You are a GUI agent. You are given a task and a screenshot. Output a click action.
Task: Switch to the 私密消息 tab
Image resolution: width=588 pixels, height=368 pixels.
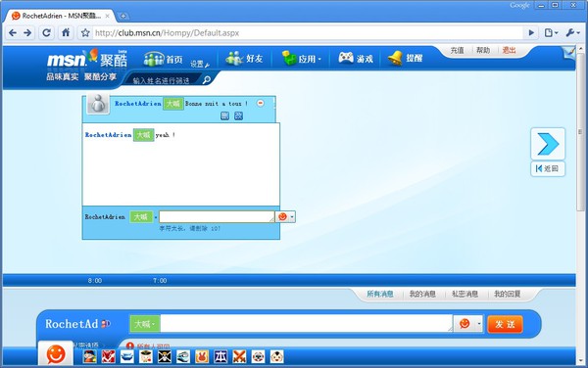tap(465, 294)
